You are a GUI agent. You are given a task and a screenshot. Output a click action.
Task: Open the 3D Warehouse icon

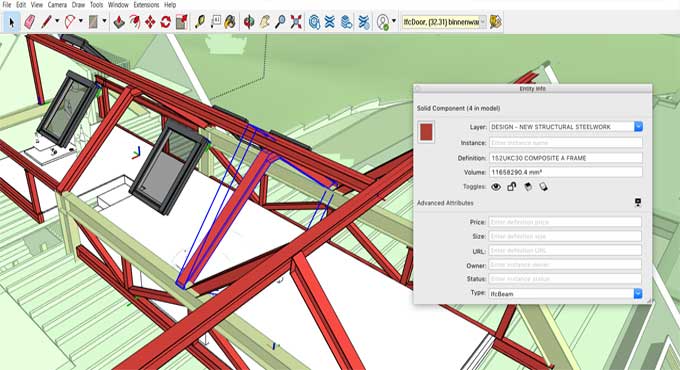tap(314, 22)
